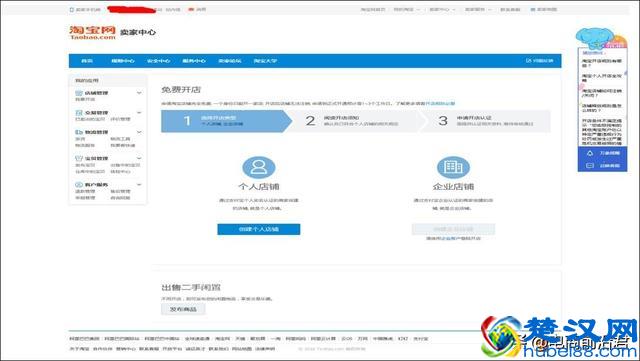The height and width of the screenshot is (361, 640).
Task: Click the 个人店铺 person icon
Action: pyautogui.click(x=259, y=167)
